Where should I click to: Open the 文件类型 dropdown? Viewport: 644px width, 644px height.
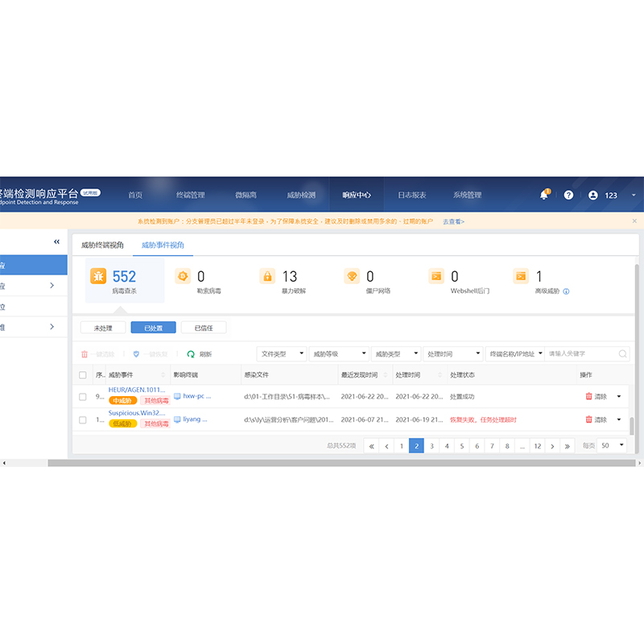coord(281,353)
